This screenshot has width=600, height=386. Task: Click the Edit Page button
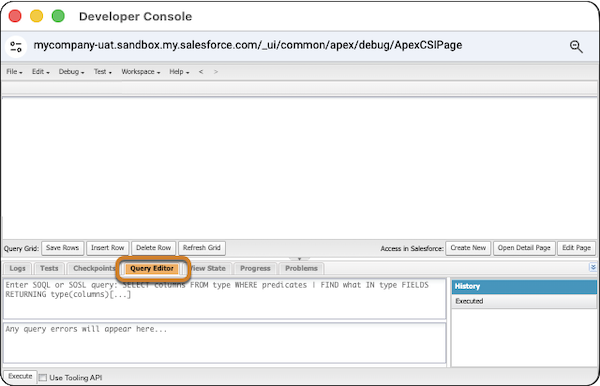(576, 248)
